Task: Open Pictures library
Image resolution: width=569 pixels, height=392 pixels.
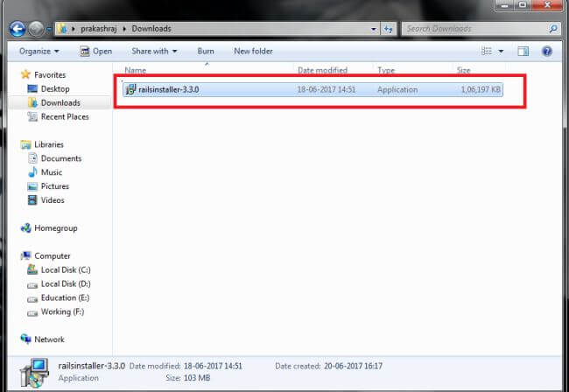Action: 55,186
